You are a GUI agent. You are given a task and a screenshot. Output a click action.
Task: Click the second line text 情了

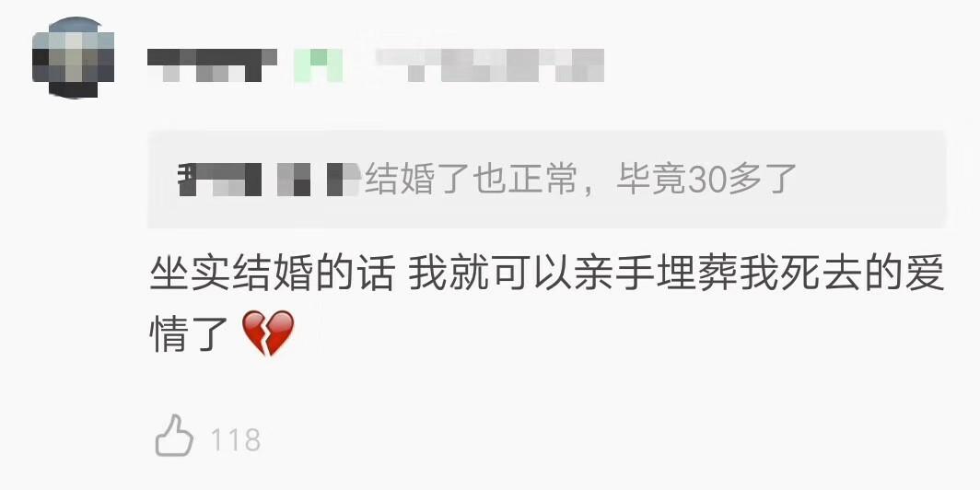tap(190, 333)
